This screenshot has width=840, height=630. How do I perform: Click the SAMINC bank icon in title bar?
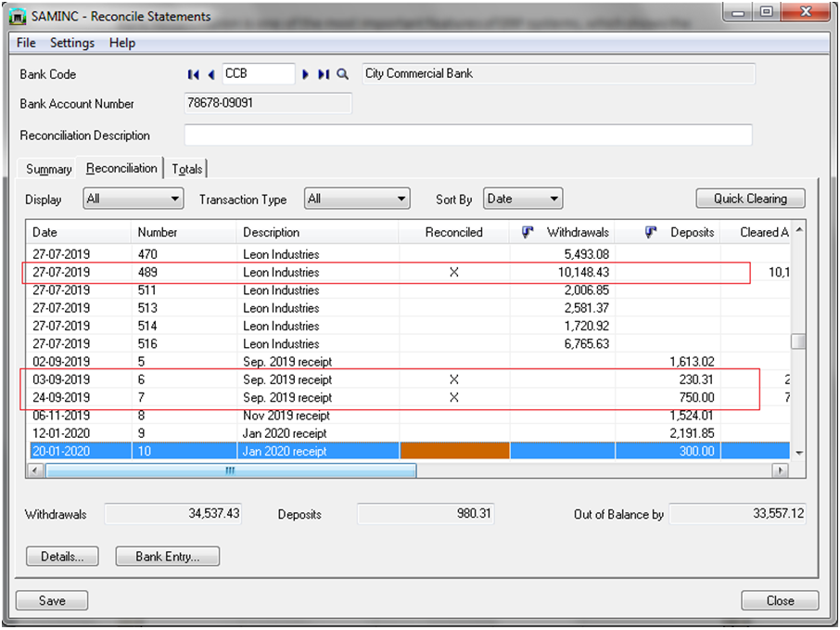18,17
